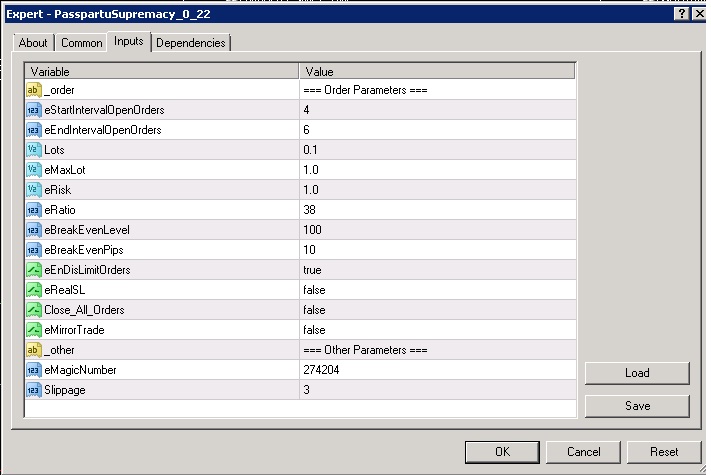Viewport: 711px width, 475px height.
Task: Select the eEnDisLimitOrders value true
Action: pos(438,270)
